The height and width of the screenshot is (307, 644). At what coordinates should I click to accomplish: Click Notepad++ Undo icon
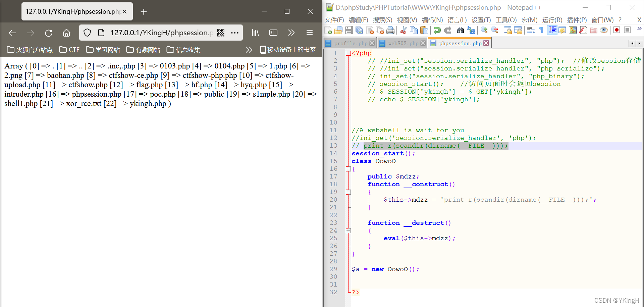(437, 31)
